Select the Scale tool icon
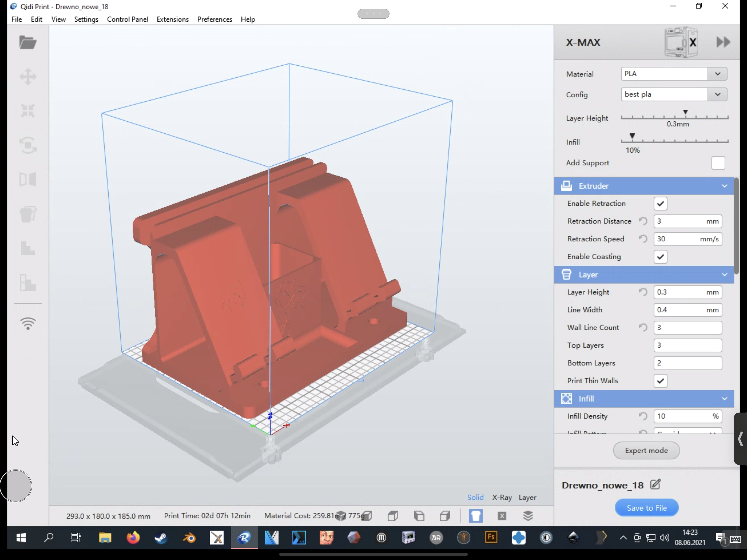The image size is (747, 560). 28,111
